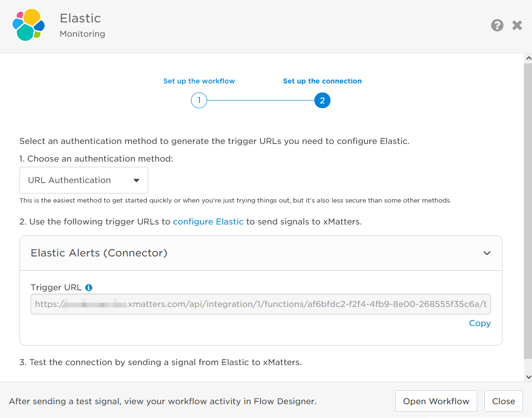532x418 pixels.
Task: Open the help question mark icon
Action: click(x=497, y=25)
